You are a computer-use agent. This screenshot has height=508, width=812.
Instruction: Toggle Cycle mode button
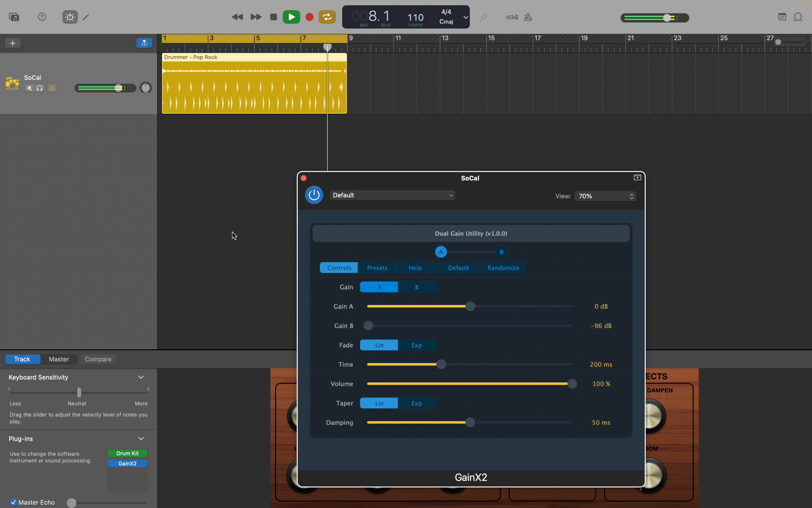pyautogui.click(x=327, y=17)
